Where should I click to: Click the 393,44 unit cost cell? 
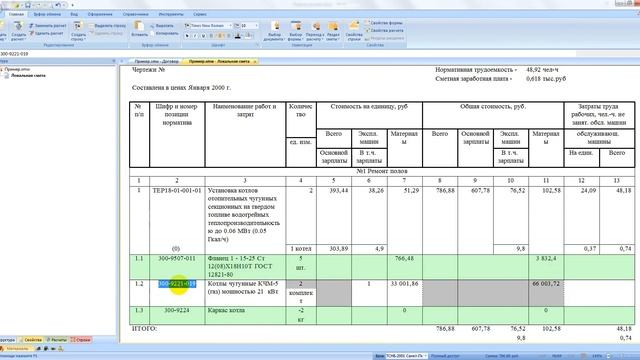[x=339, y=191]
